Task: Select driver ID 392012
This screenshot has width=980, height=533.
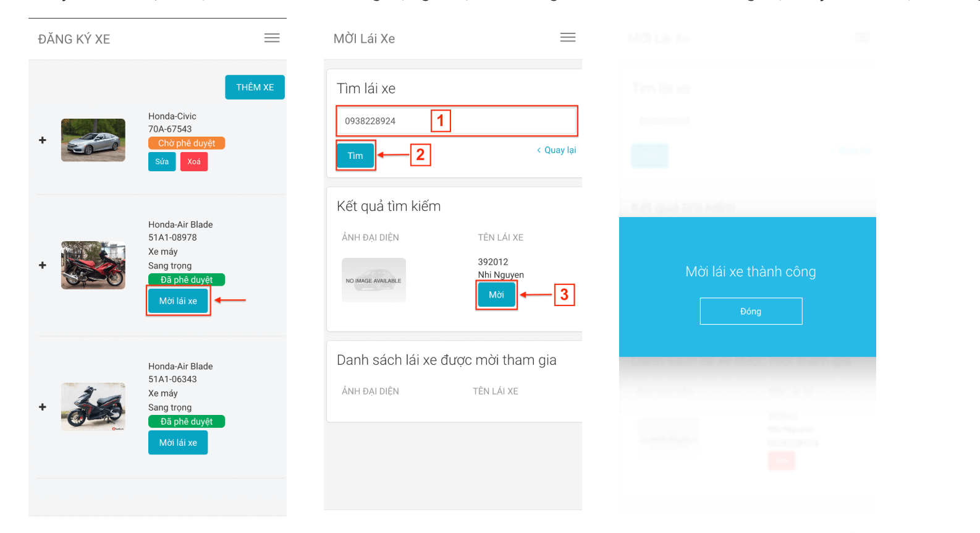Action: pos(493,262)
